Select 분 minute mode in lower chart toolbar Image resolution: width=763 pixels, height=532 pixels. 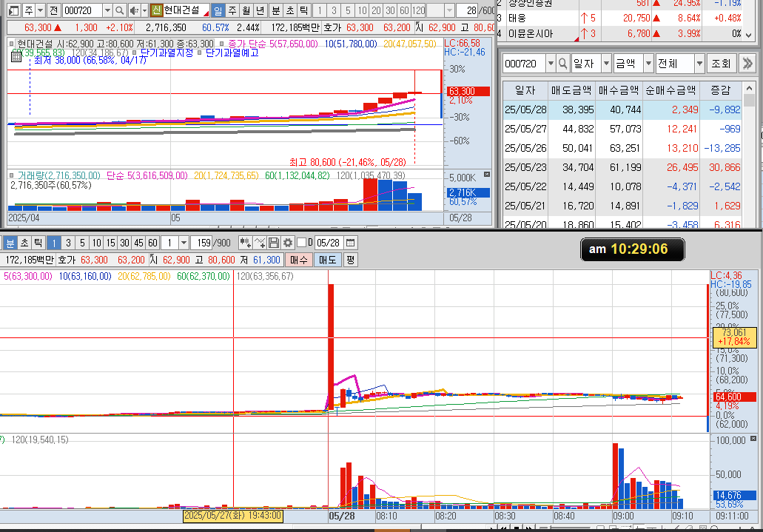click(10, 243)
